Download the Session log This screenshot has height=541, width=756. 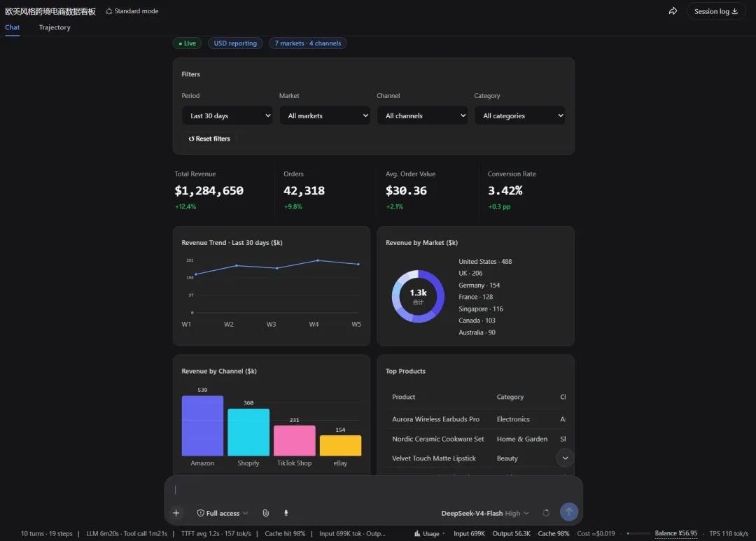[x=716, y=11]
